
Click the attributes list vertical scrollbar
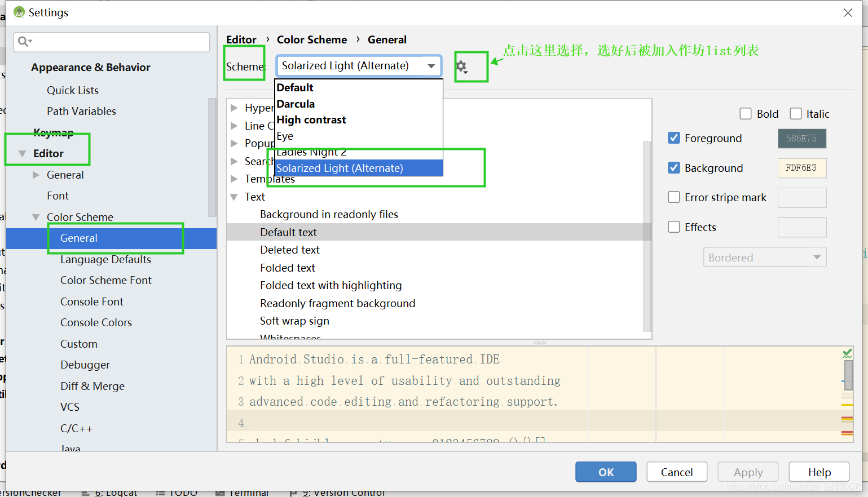647,236
